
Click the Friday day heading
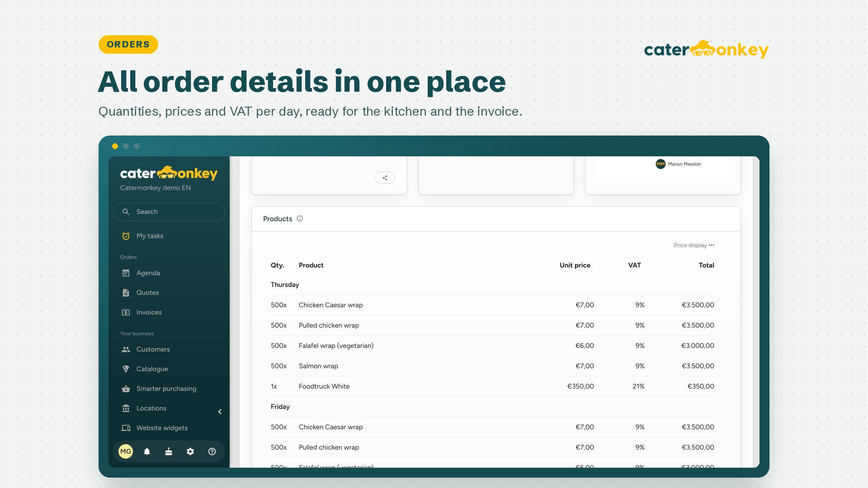pos(280,407)
